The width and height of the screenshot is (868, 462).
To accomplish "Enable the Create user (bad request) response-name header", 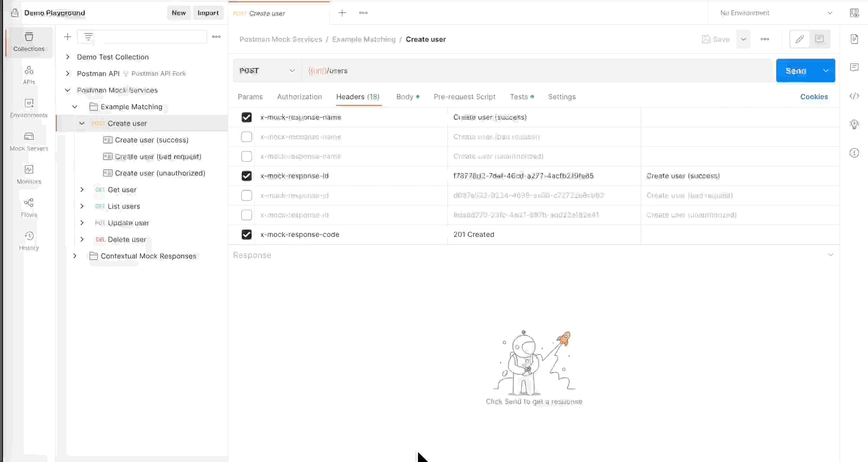I will [x=247, y=137].
